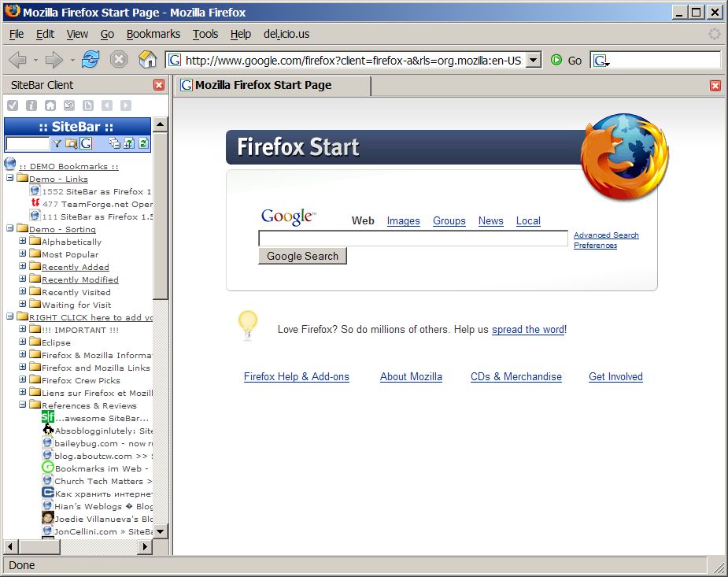This screenshot has height=577, width=728.
Task: Click the Google Search button
Action: (302, 256)
